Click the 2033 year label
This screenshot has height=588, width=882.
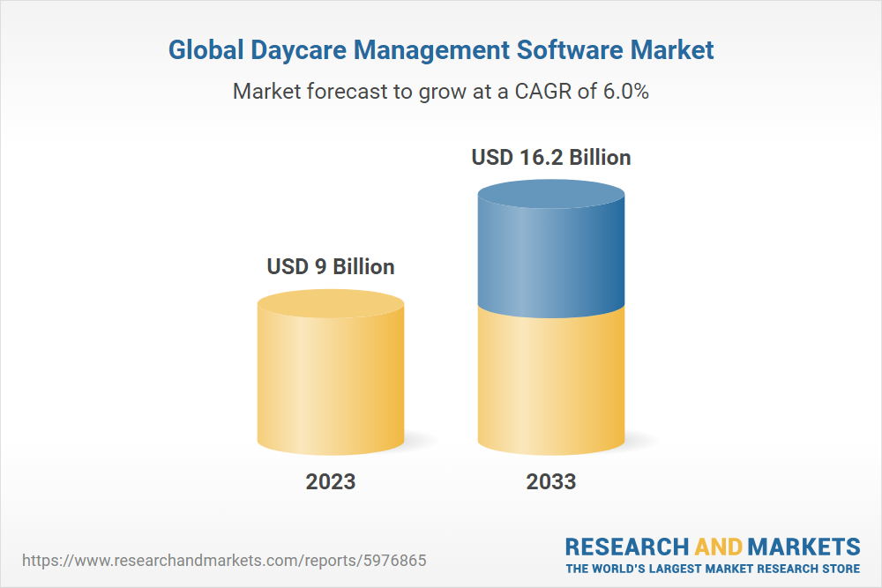(551, 481)
